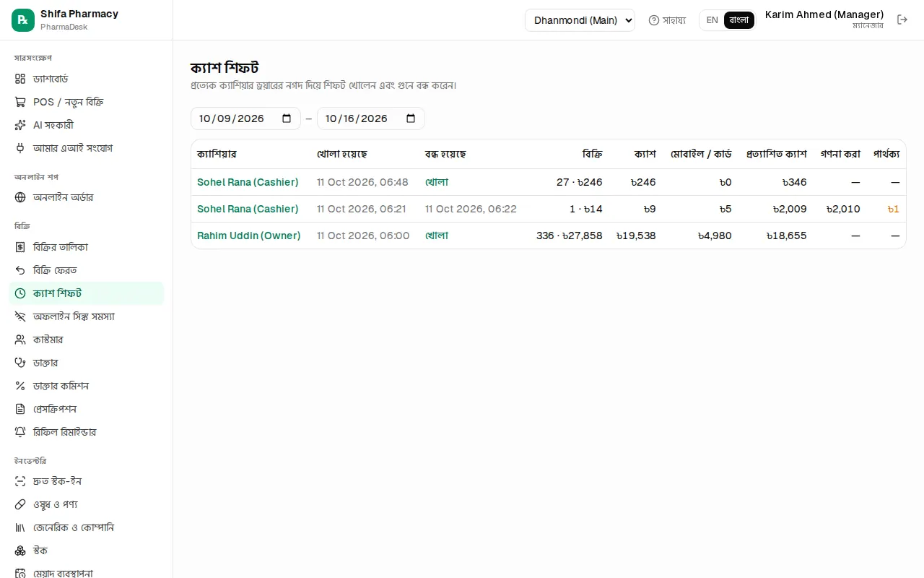The image size is (924, 578).
Task: Switch language to EN
Action: point(712,20)
